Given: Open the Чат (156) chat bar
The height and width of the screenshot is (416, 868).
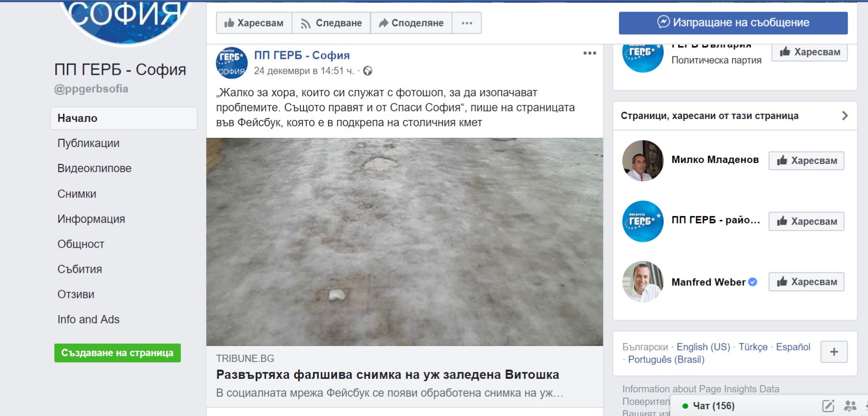Looking at the screenshot, I should tap(713, 406).
